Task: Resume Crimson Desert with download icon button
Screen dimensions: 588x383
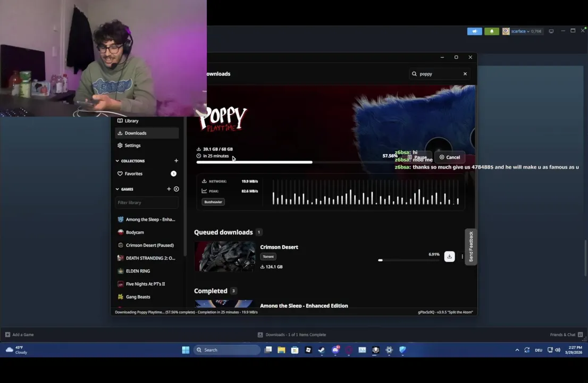Action: pos(449,256)
